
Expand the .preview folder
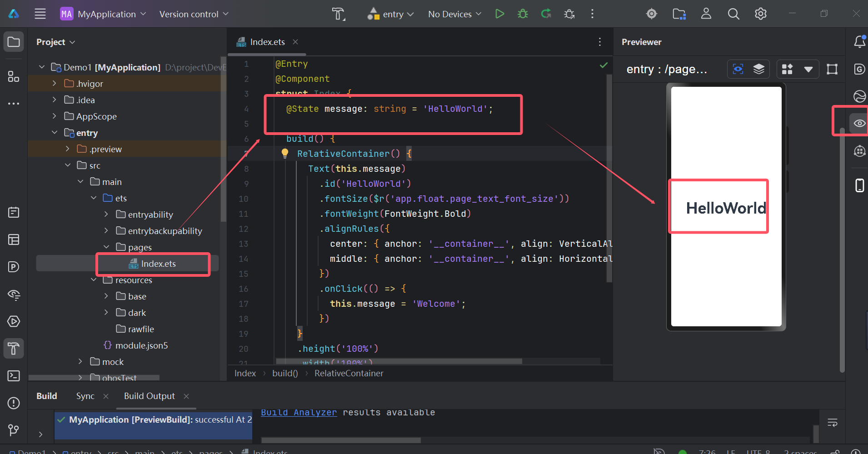68,149
